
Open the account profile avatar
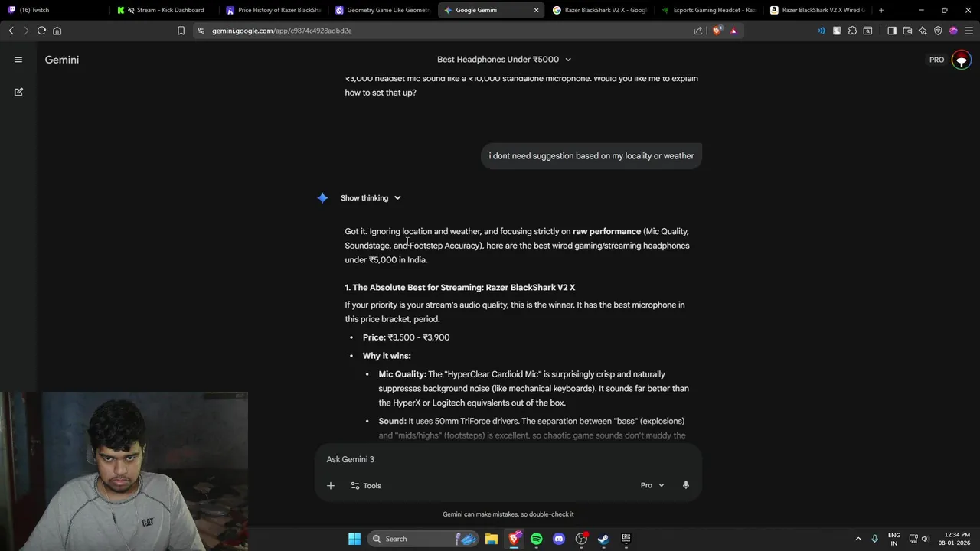(962, 60)
